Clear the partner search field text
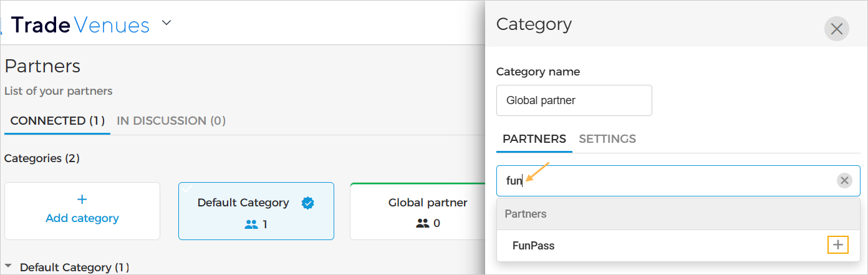Screen dimensions: 868x275 (844, 181)
